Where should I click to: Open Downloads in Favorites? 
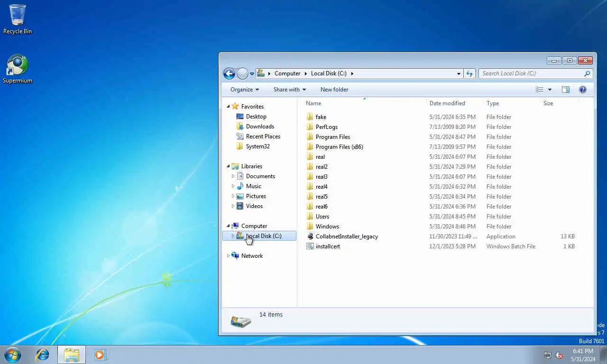tap(260, 127)
